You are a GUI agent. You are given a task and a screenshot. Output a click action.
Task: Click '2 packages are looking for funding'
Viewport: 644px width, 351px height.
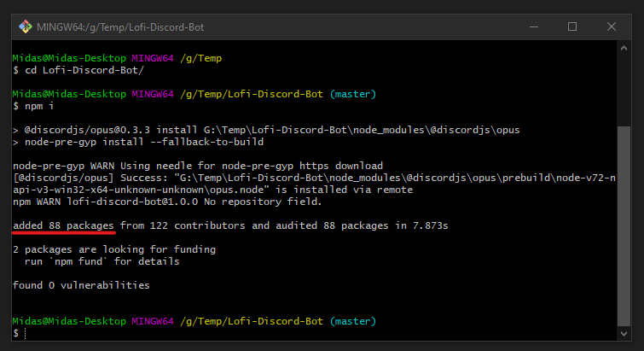pos(114,249)
